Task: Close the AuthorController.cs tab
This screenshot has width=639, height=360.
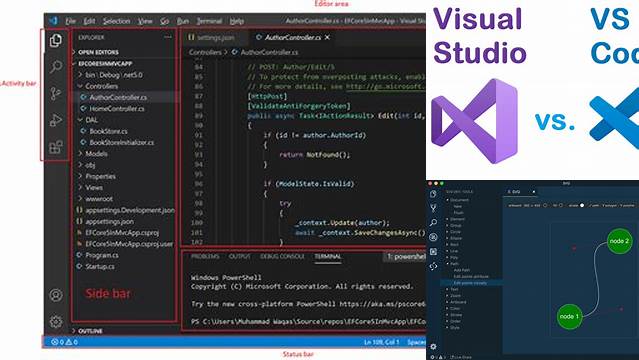Action: [327, 37]
